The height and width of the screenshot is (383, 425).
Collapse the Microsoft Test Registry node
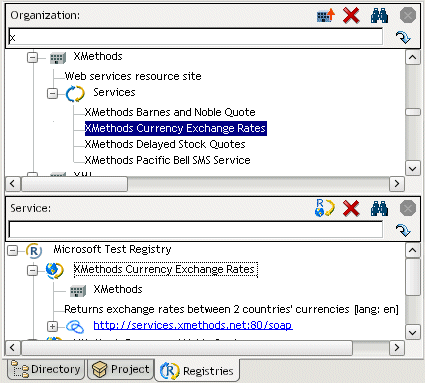pos(12,250)
